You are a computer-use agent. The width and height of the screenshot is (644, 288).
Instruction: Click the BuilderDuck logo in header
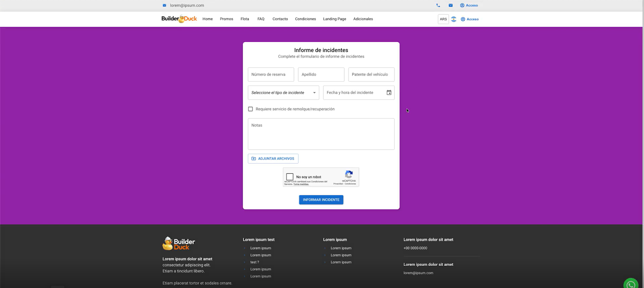179,19
